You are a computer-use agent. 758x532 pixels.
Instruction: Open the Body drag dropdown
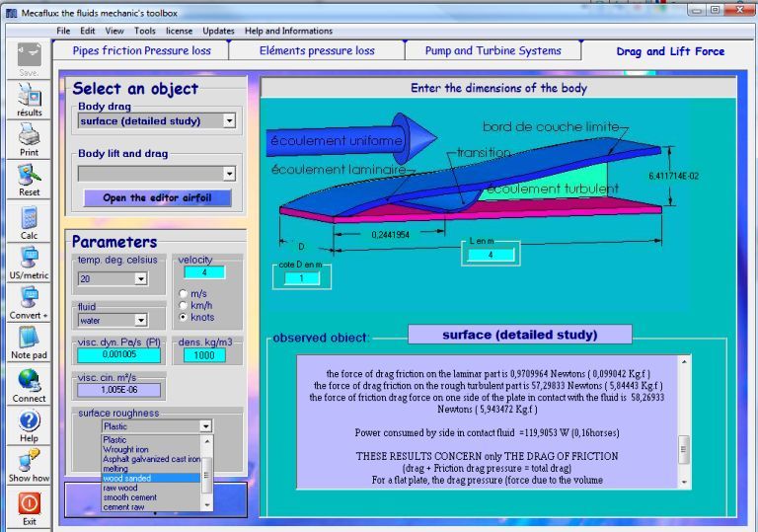(229, 120)
